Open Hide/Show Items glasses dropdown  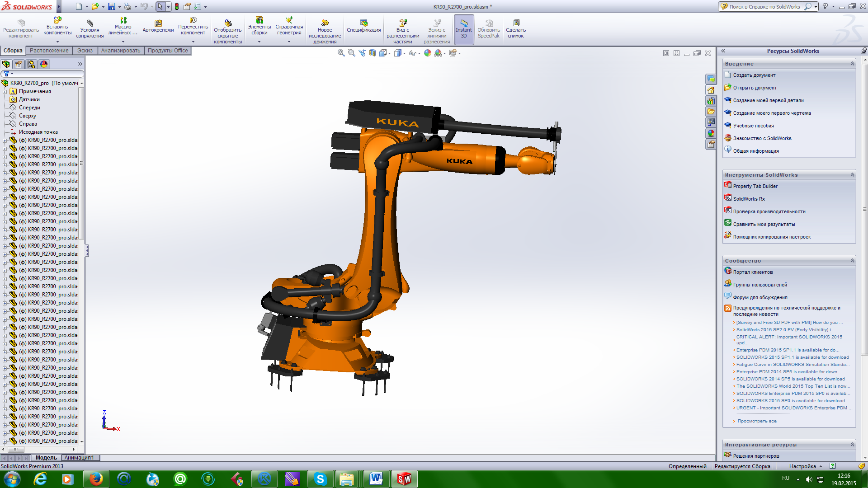click(420, 53)
